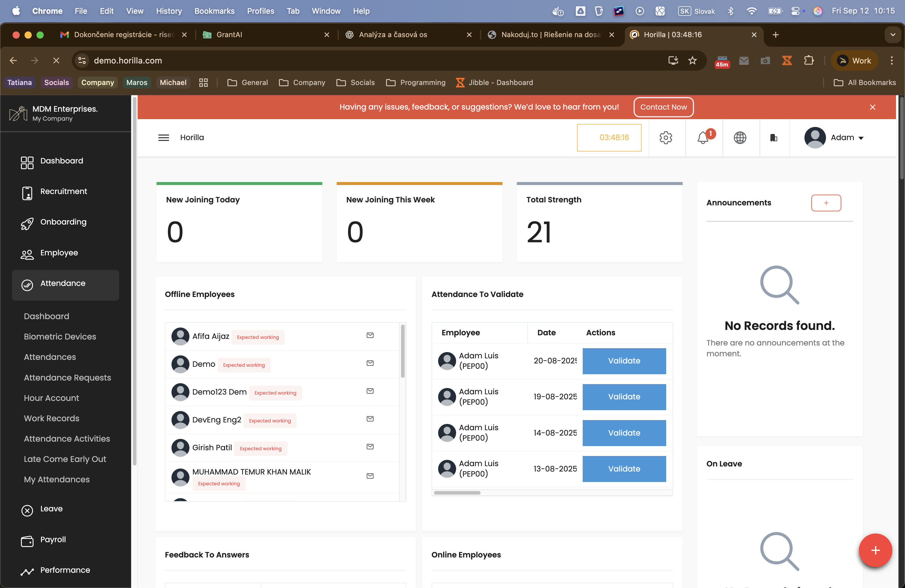This screenshot has width=905, height=588.
Task: Click the language globe icon
Action: [740, 137]
